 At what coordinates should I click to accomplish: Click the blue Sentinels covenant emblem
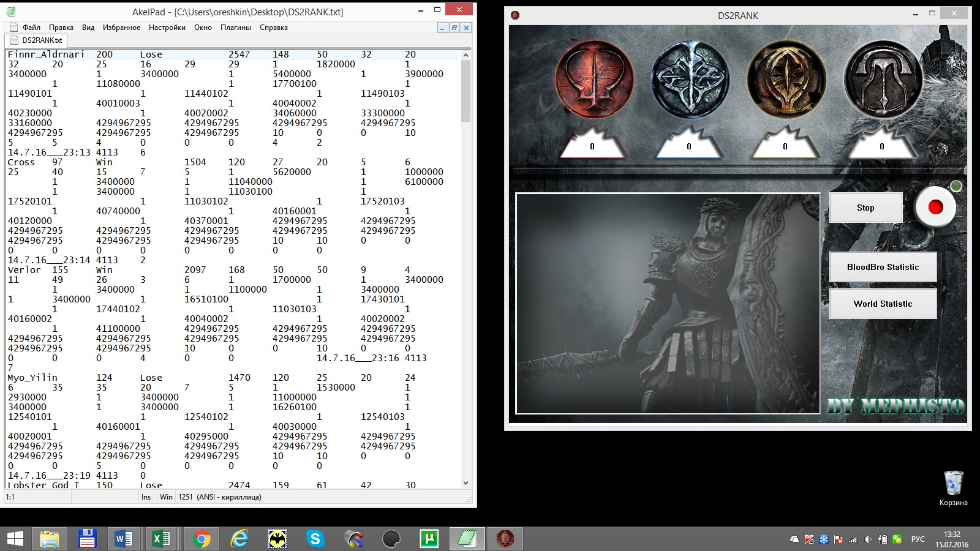click(x=690, y=80)
